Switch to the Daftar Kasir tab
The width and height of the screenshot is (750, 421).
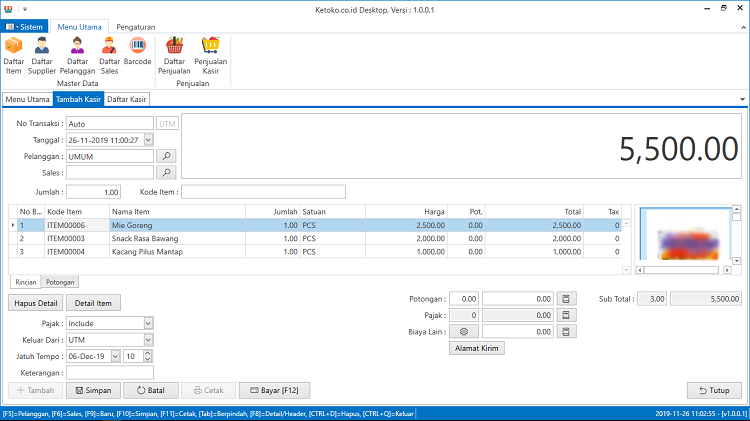[127, 99]
